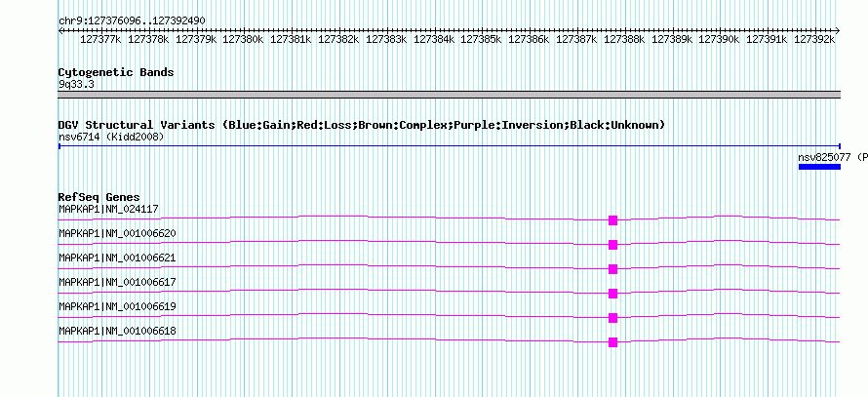868x397 pixels.
Task: Click the magenta exon box of NM_024117
Action: click(612, 220)
